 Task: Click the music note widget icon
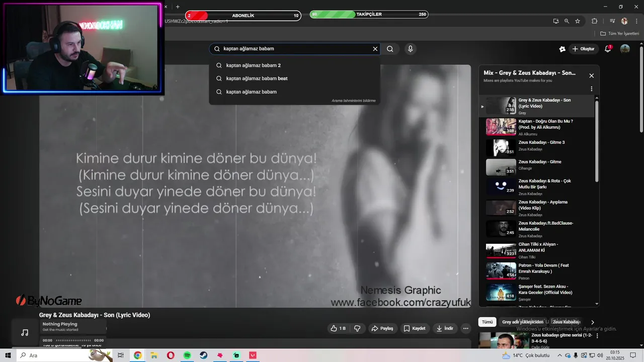coord(25,332)
